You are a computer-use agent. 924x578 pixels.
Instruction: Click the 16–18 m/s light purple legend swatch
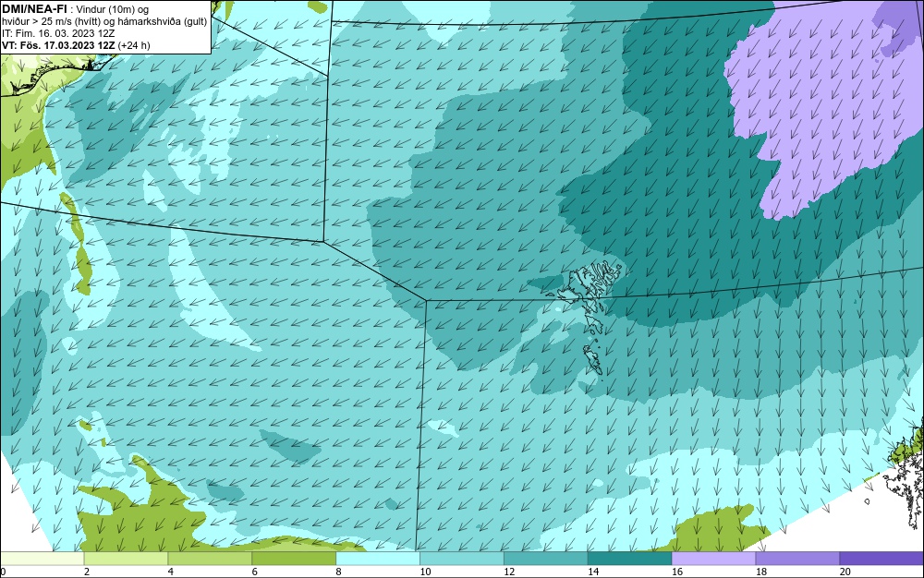pos(713,558)
